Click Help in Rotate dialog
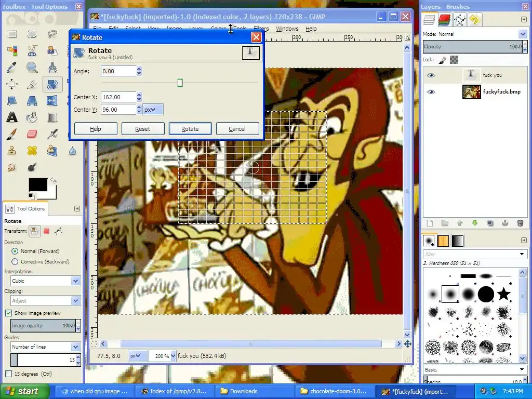Viewport: 532px width, 399px height. click(96, 129)
